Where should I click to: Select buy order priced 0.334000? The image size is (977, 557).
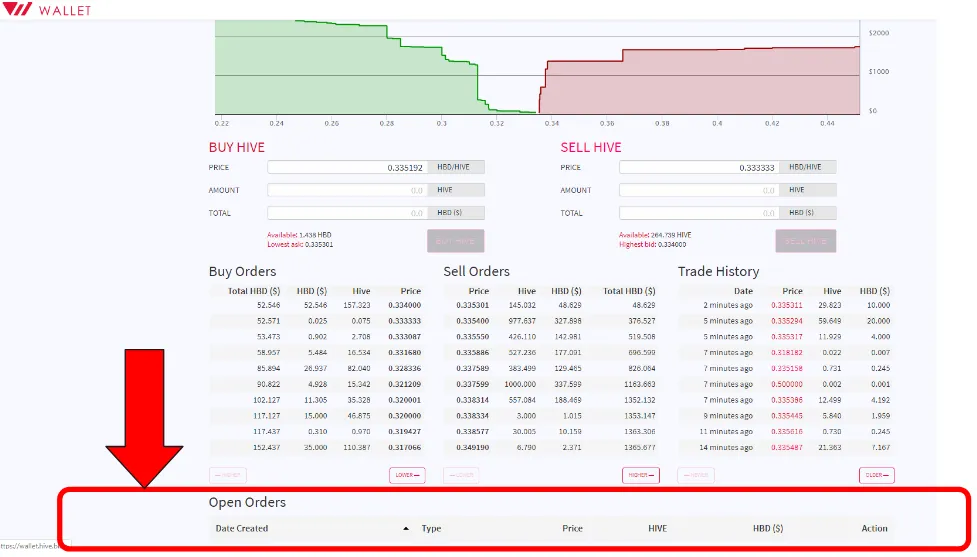pyautogui.click(x=317, y=305)
